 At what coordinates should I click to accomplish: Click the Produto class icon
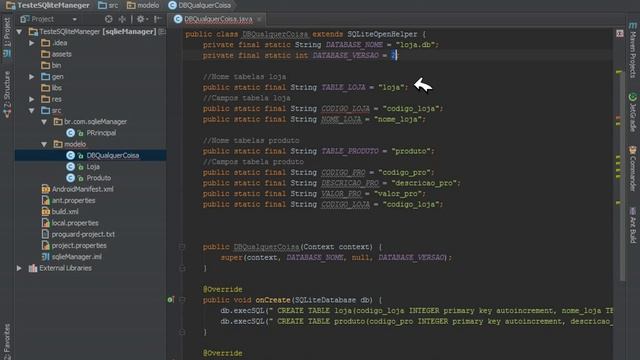(70, 178)
